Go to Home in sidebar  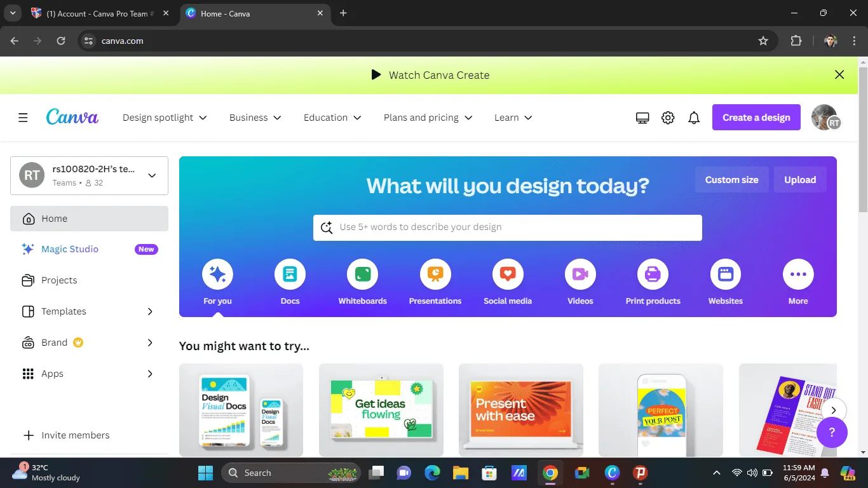pyautogui.click(x=89, y=219)
